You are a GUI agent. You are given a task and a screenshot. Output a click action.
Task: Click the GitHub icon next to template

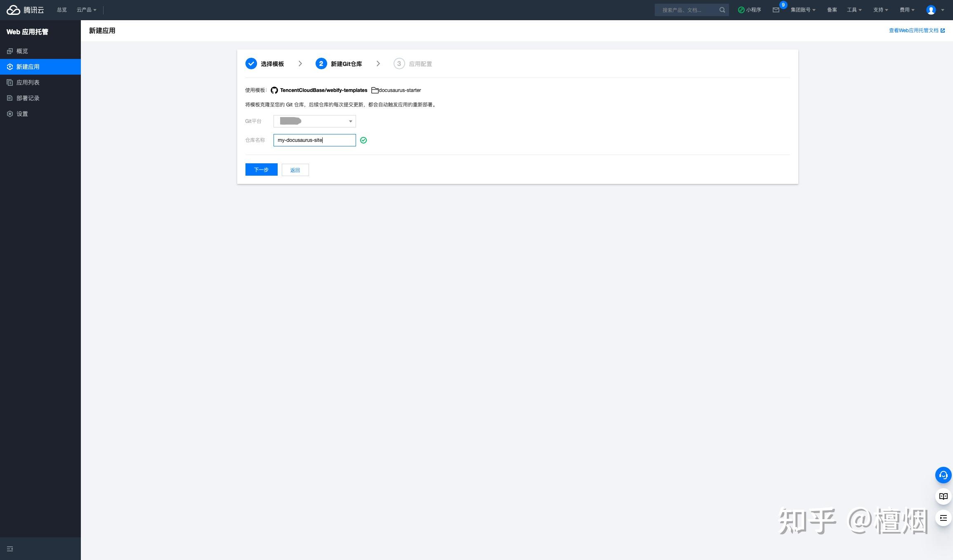click(274, 90)
